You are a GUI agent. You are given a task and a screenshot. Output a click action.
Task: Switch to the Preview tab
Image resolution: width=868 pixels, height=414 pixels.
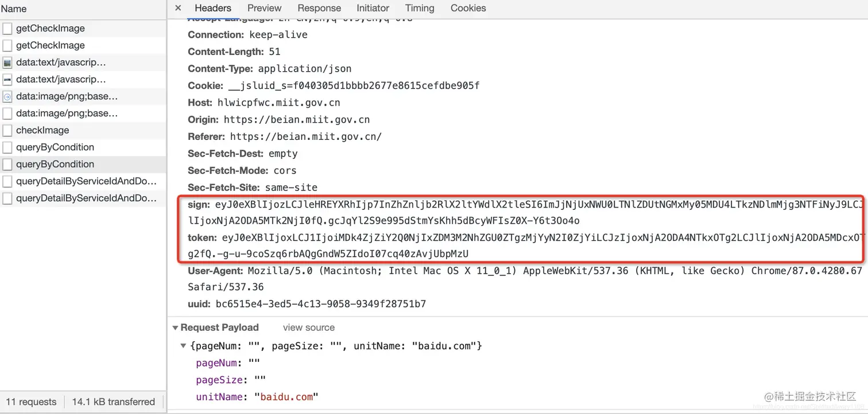[264, 8]
